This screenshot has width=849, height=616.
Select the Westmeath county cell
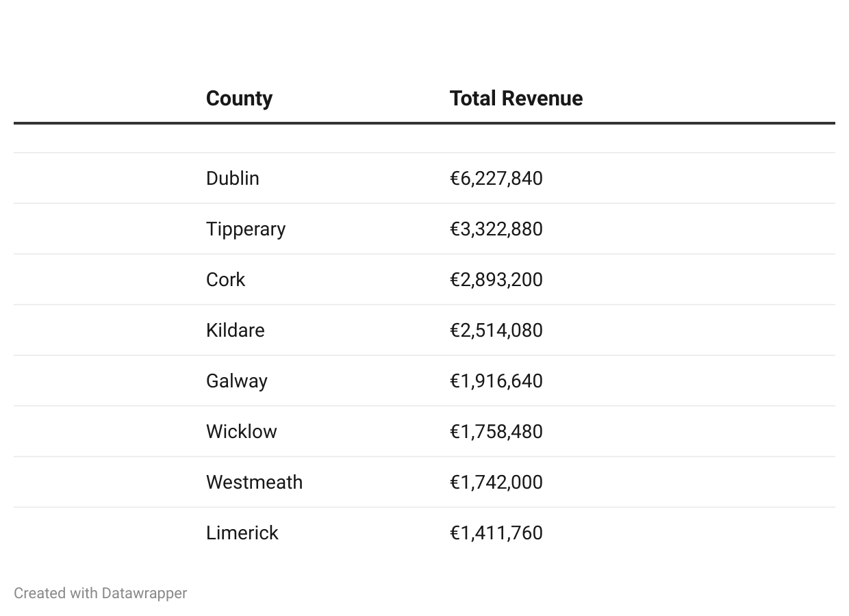(x=254, y=483)
